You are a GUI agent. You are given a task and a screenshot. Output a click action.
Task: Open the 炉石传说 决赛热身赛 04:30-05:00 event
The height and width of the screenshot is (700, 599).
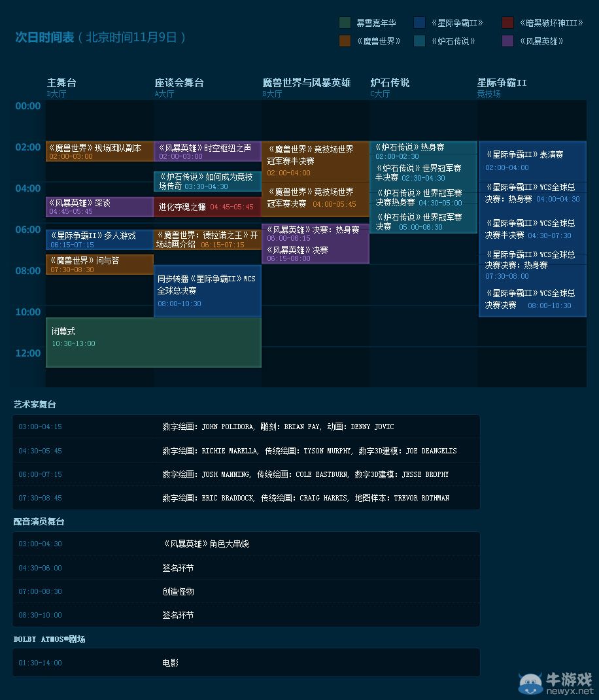(x=423, y=198)
